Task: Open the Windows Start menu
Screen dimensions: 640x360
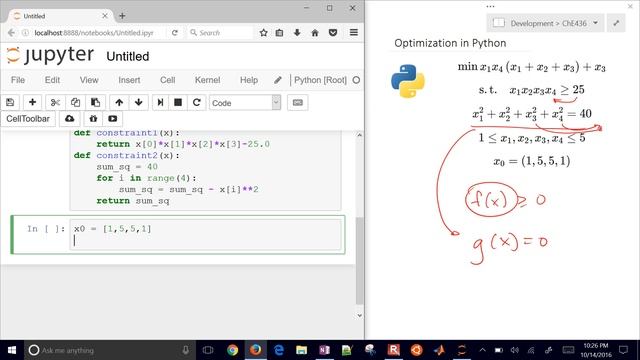Action: click(12, 350)
